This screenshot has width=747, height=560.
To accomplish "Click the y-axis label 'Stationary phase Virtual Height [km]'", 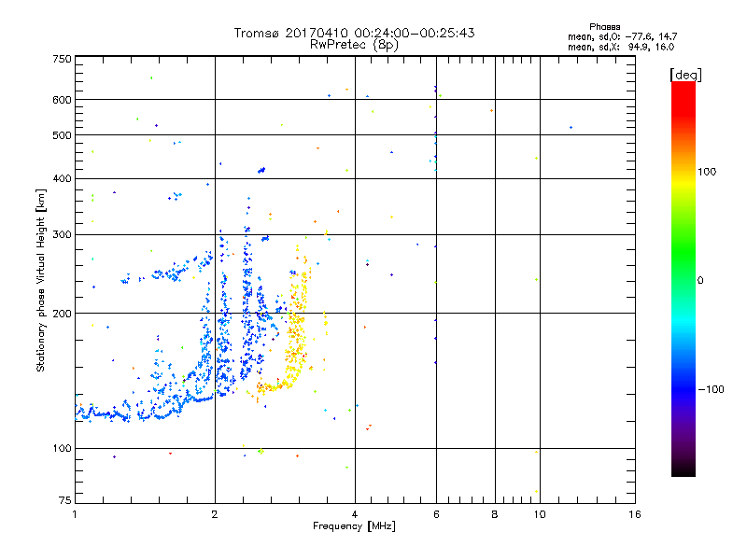I will click(x=41, y=280).
